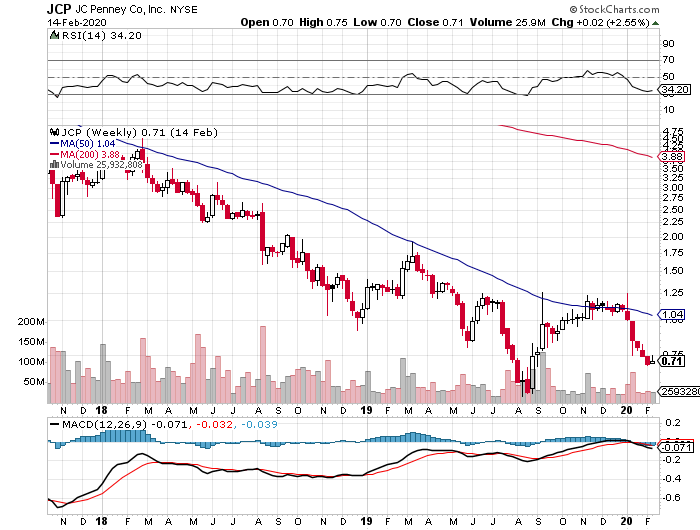Click the RSI(14) 34.20 label

[x=101, y=36]
